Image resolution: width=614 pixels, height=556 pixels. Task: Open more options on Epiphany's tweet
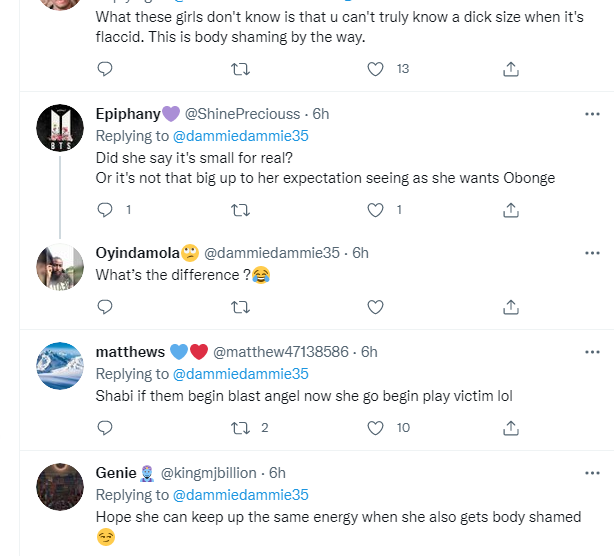592,114
